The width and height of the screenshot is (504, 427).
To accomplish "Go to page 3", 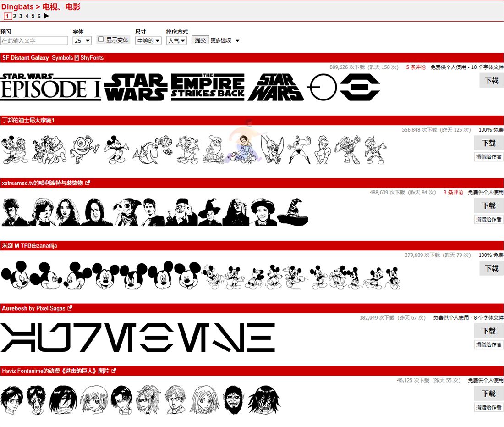I will click(x=21, y=16).
